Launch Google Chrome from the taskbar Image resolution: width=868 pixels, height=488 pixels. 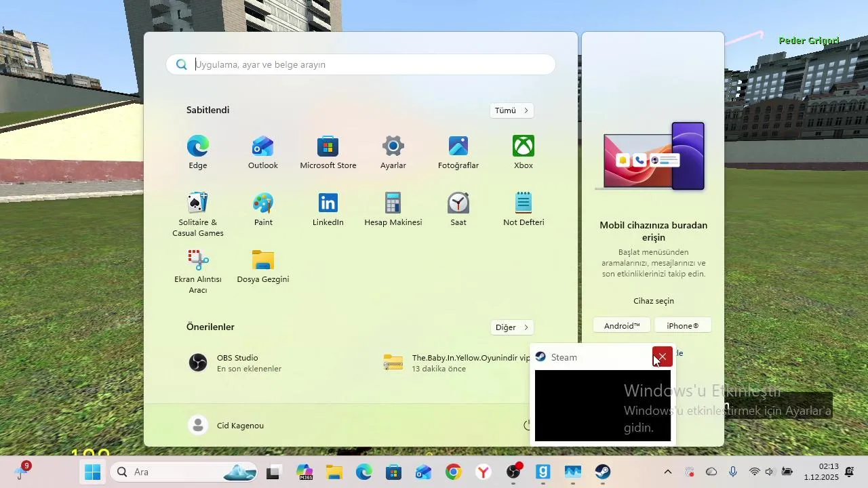click(454, 472)
